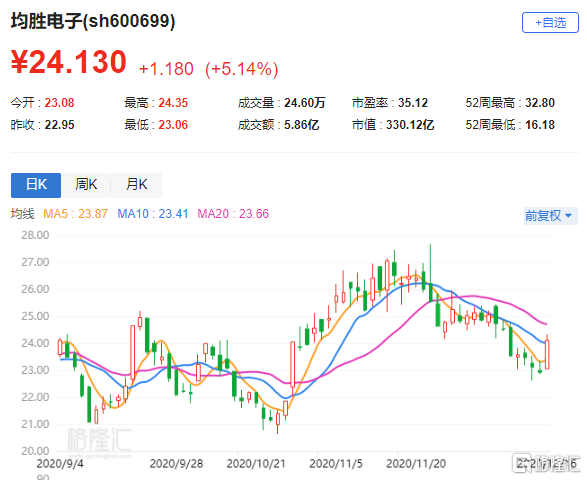This screenshot has width=587, height=480.
Task: Toggle the MA20 moving average label
Action: coord(233,214)
